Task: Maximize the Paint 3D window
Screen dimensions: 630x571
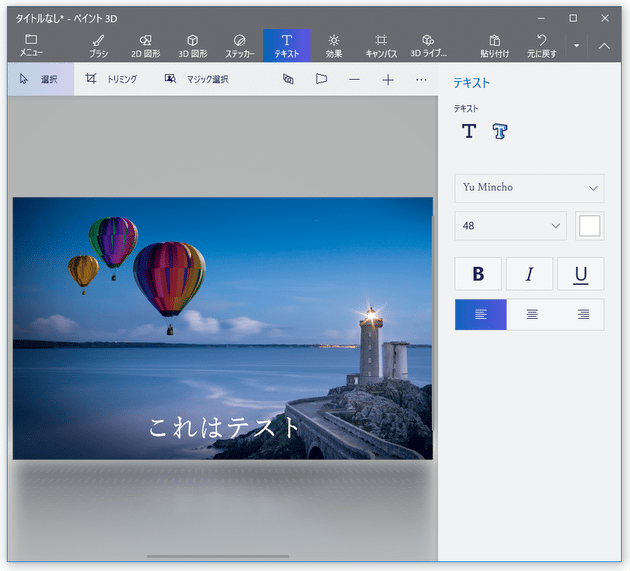Action: coord(573,18)
